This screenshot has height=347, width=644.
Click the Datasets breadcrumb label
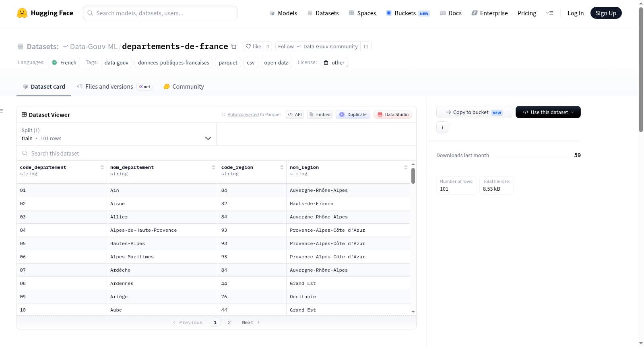pyautogui.click(x=42, y=46)
